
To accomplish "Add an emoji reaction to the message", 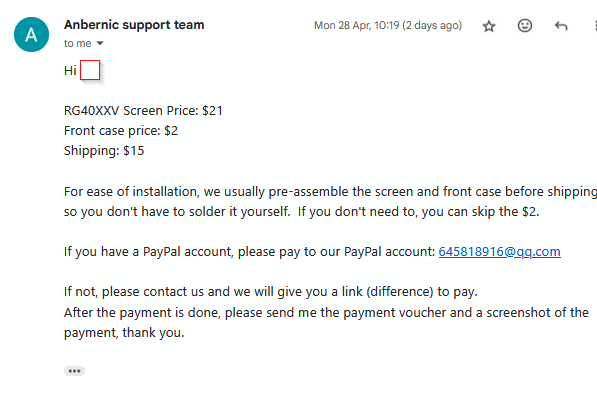I will 525,26.
